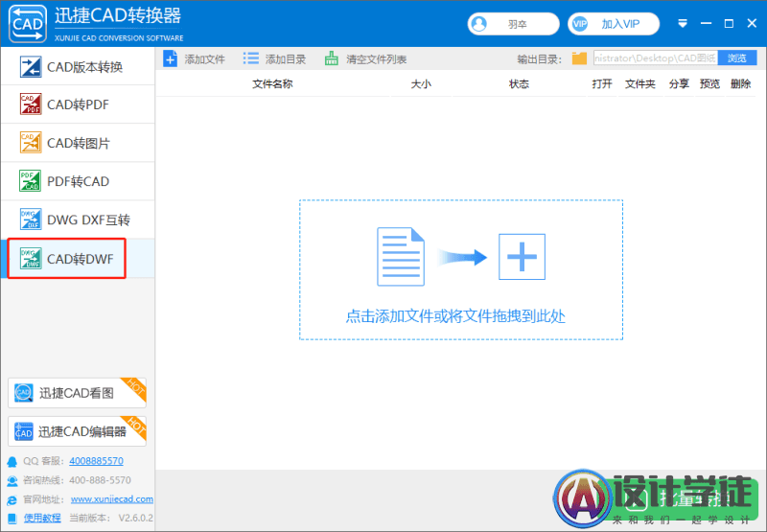Image resolution: width=767 pixels, height=532 pixels.
Task: Open www.xunjiecad.com website link
Action: point(112,498)
